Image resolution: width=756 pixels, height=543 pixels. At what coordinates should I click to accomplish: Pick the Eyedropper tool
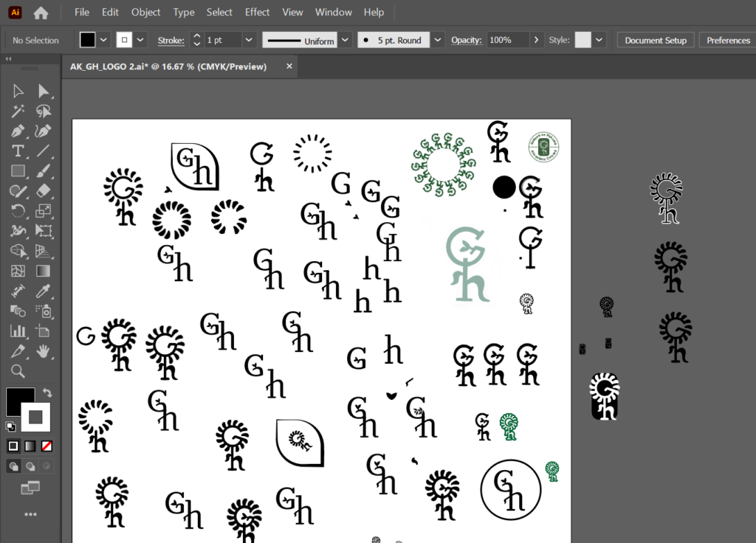[44, 291]
